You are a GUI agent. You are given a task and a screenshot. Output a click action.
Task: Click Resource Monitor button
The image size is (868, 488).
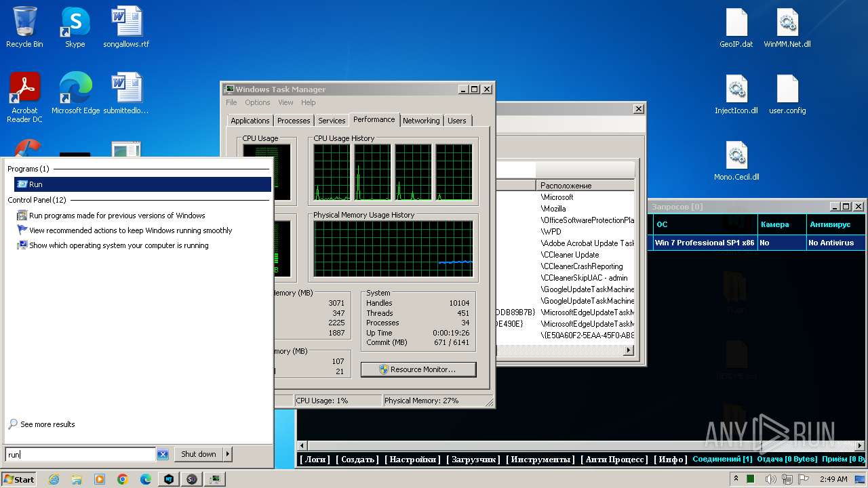[418, 369]
